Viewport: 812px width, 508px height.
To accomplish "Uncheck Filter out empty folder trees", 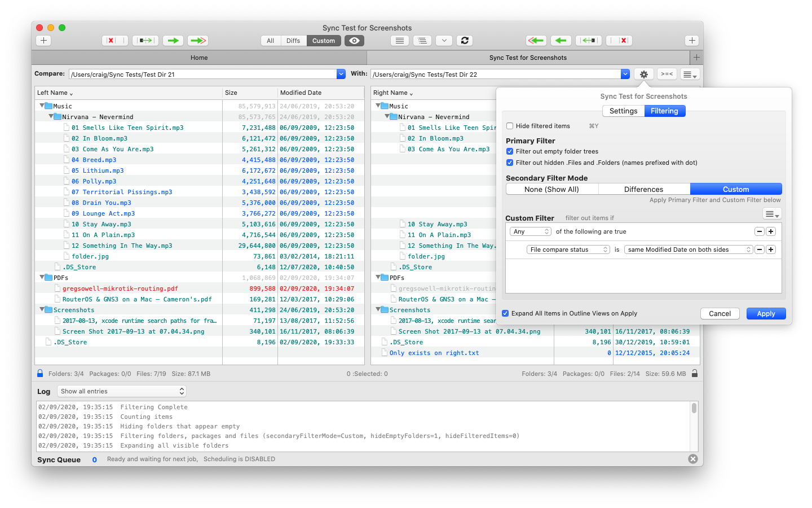I will pyautogui.click(x=510, y=151).
